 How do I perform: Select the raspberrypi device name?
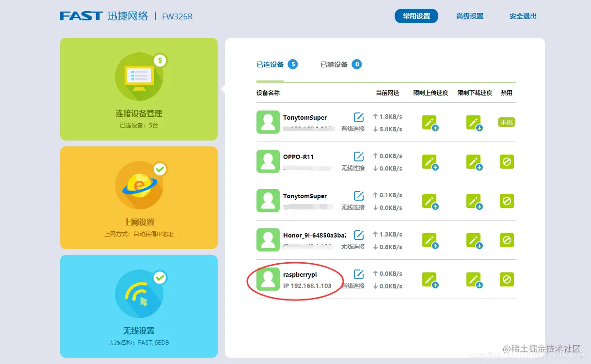[300, 275]
